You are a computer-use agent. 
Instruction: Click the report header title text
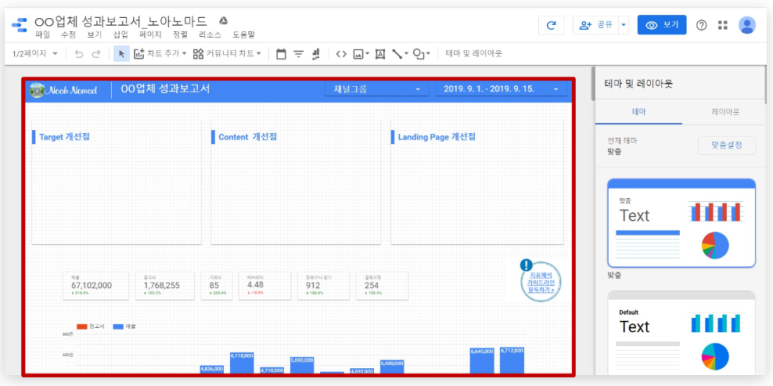coord(165,89)
